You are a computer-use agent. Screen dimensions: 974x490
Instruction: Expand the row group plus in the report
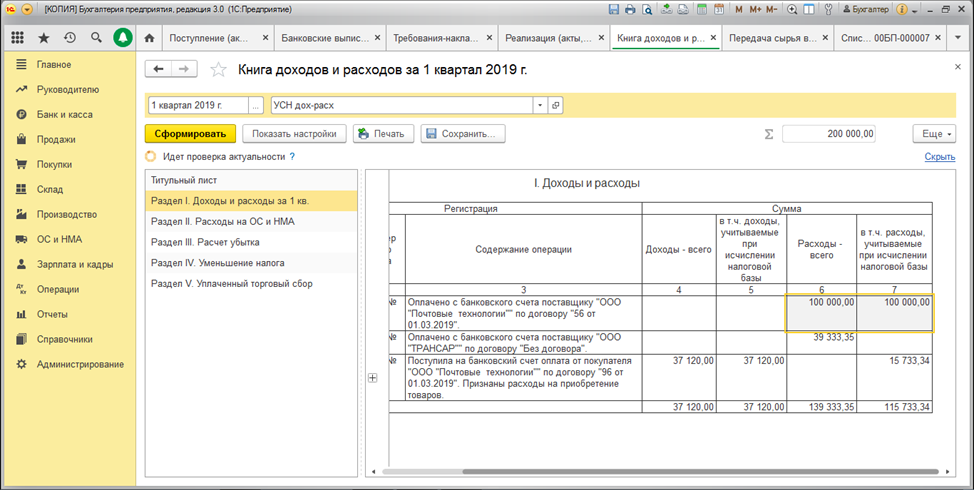(373, 378)
